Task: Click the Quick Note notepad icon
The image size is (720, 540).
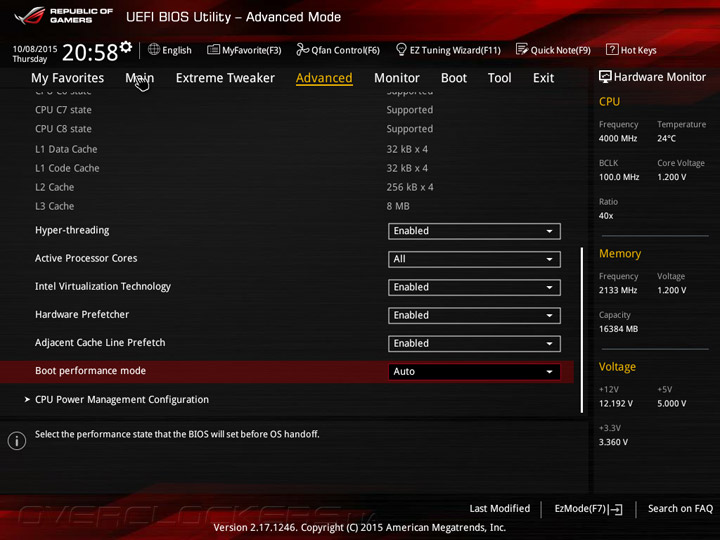Action: [522, 50]
